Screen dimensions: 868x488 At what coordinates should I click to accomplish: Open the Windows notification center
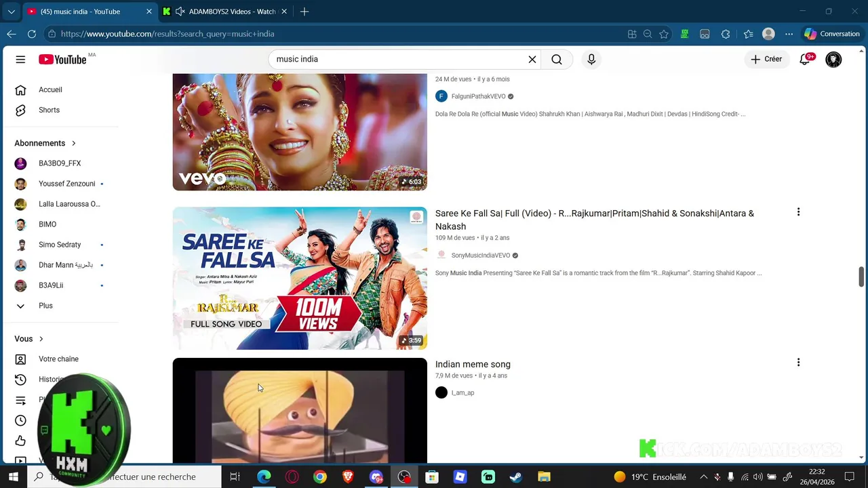pyautogui.click(x=850, y=477)
